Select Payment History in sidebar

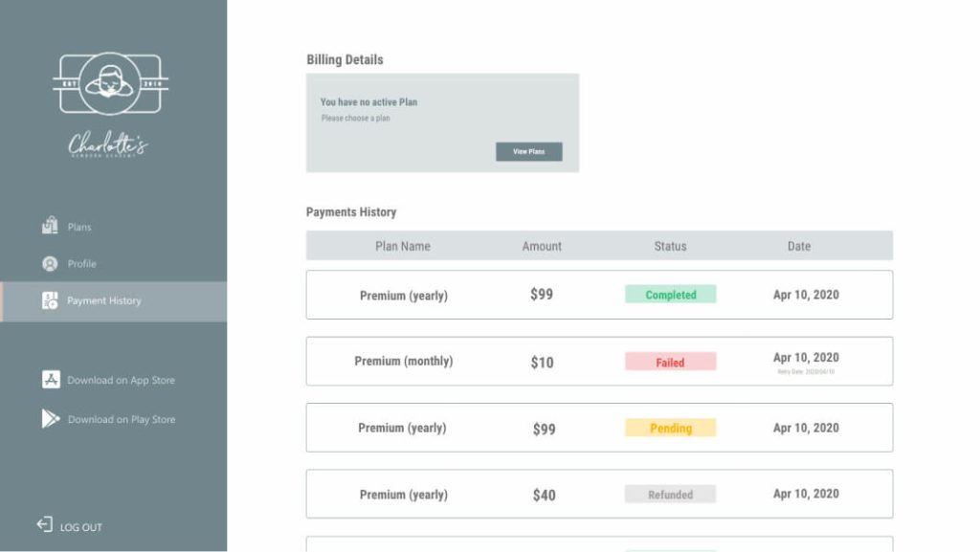(114, 301)
